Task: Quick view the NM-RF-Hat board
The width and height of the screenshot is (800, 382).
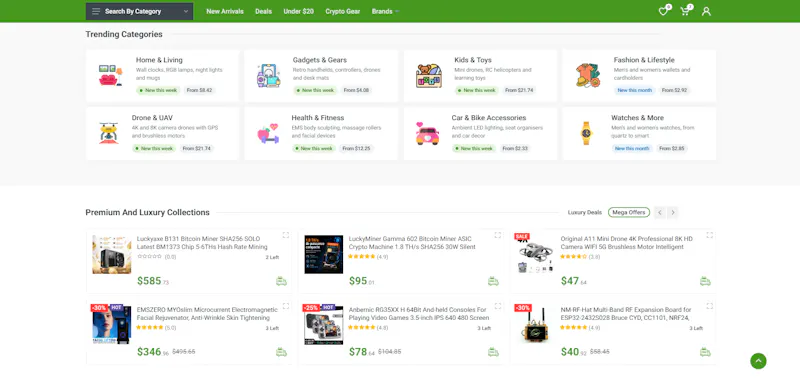Action: click(710, 306)
